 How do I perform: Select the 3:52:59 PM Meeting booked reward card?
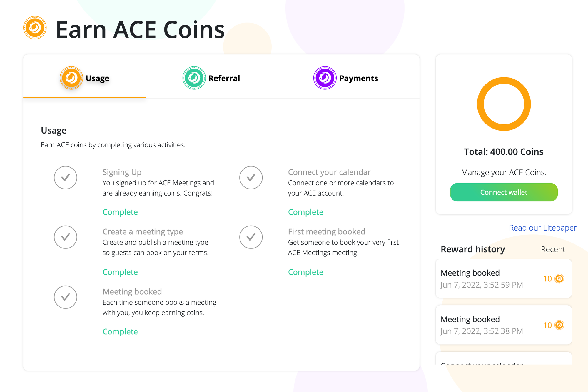tap(504, 278)
